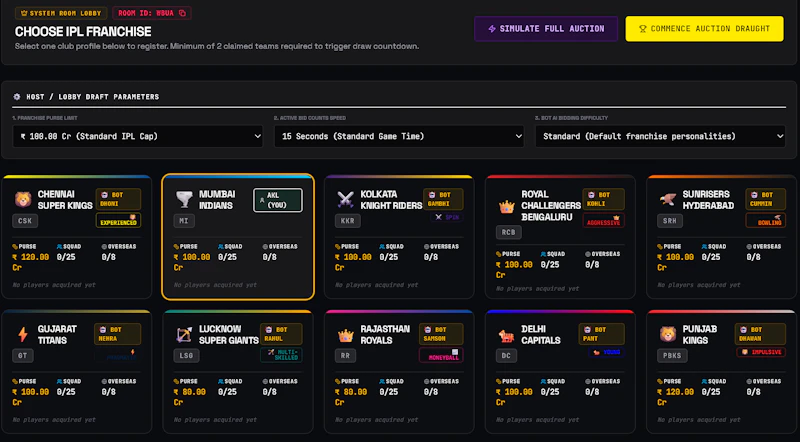Click the Mumbai Indians tornado logo
The image size is (800, 442).
coord(184,199)
